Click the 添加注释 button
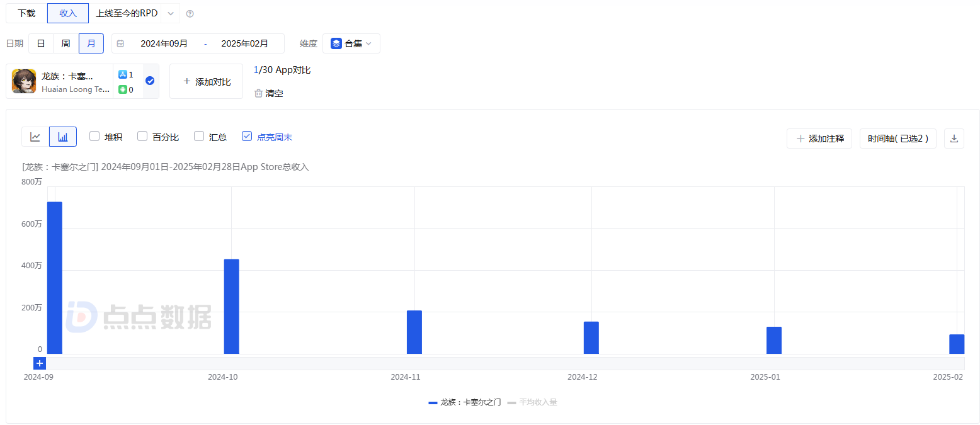The image size is (980, 425). click(819, 139)
